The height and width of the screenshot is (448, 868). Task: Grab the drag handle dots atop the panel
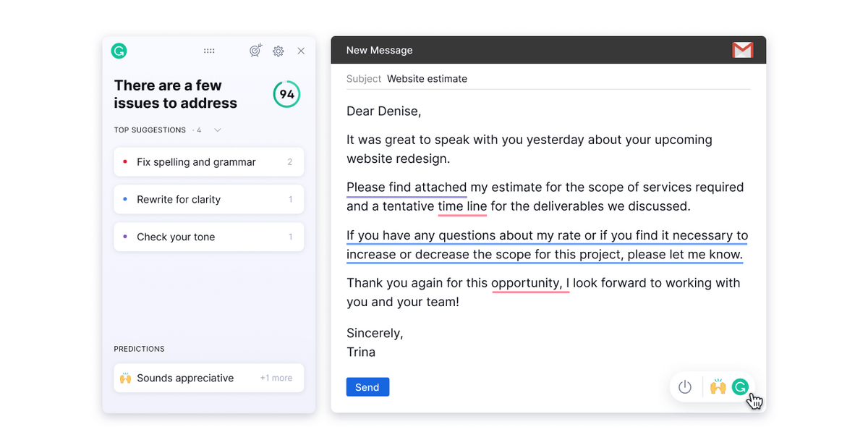coord(209,51)
